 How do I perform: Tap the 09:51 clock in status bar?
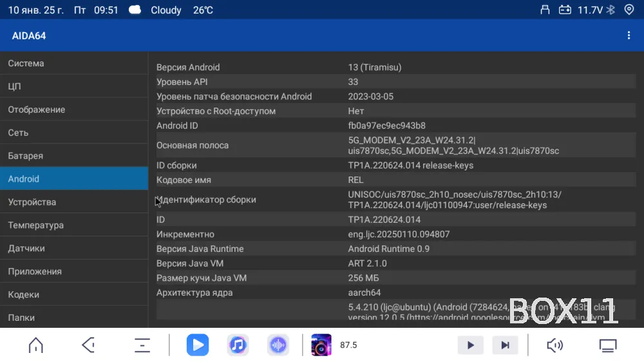[106, 10]
